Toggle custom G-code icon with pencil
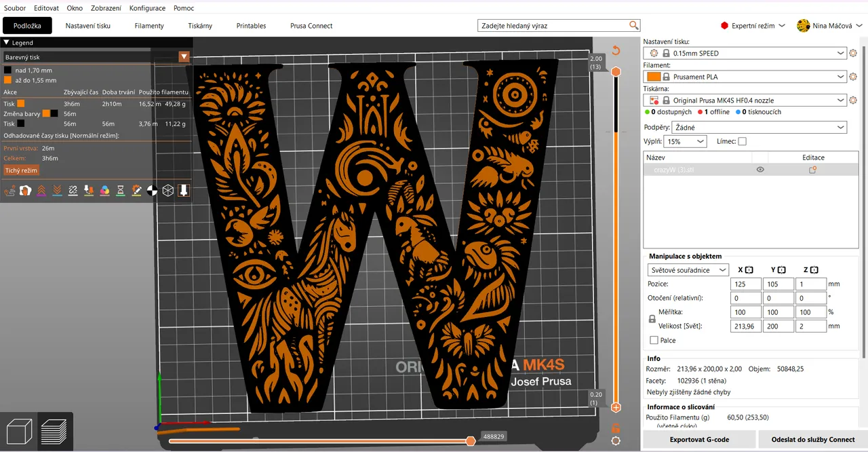Screen dimensions: 868x452 pos(136,191)
